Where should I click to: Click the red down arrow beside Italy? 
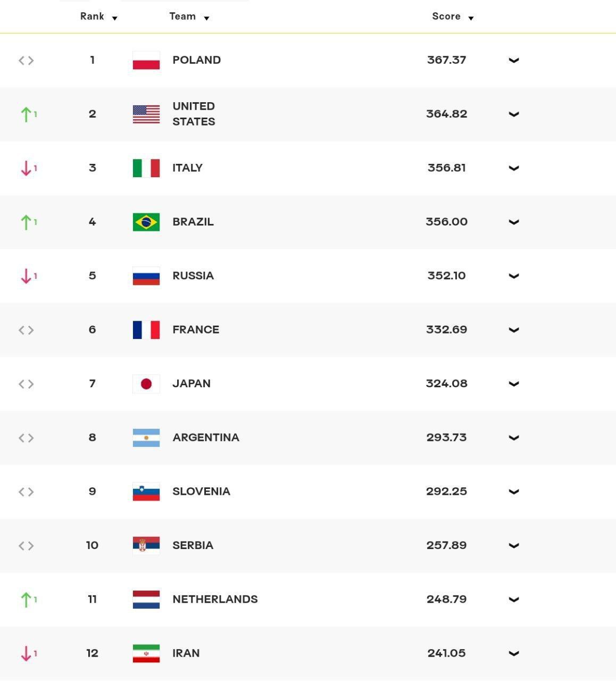coord(25,169)
